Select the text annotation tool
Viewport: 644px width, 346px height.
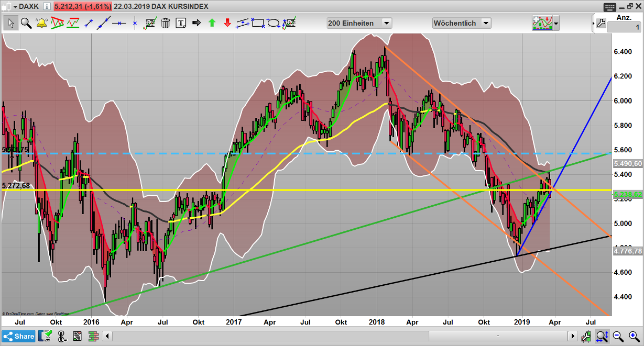[x=181, y=23]
